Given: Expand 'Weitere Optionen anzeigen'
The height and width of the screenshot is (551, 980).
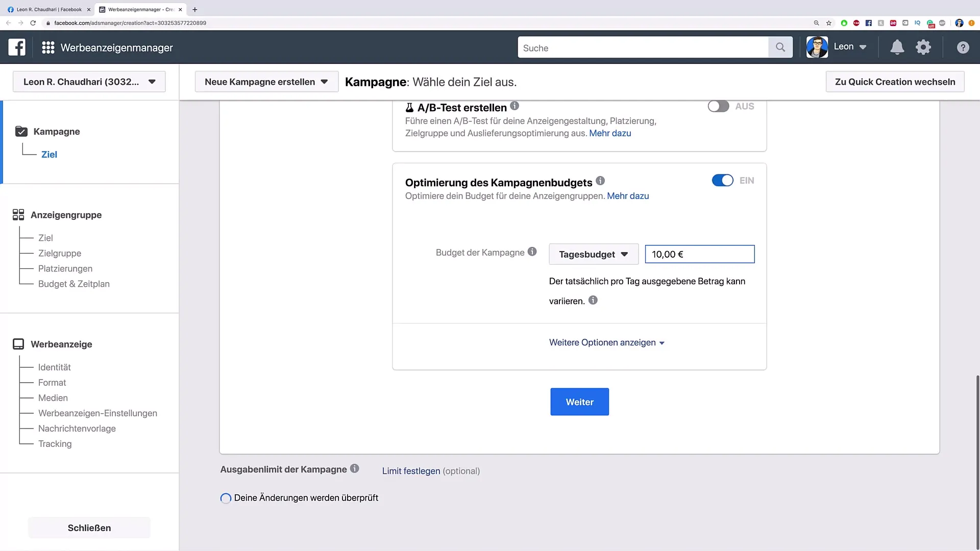Looking at the screenshot, I should 606,342.
